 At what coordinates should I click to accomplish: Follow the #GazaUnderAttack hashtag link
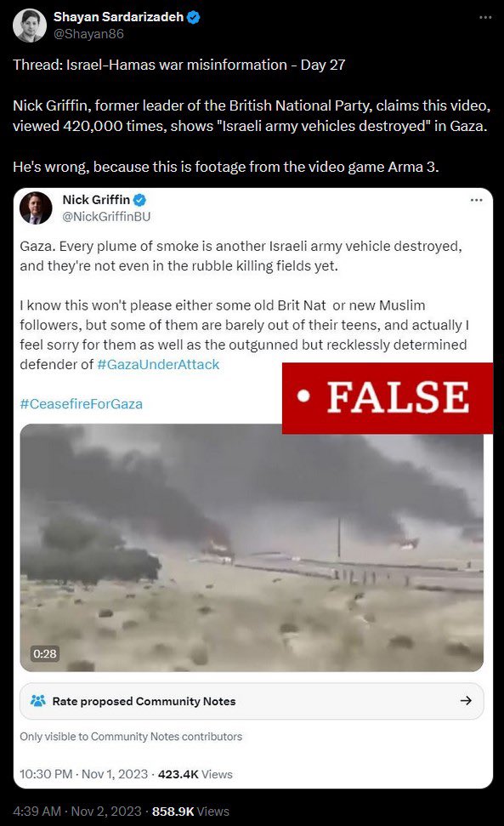coord(158,365)
